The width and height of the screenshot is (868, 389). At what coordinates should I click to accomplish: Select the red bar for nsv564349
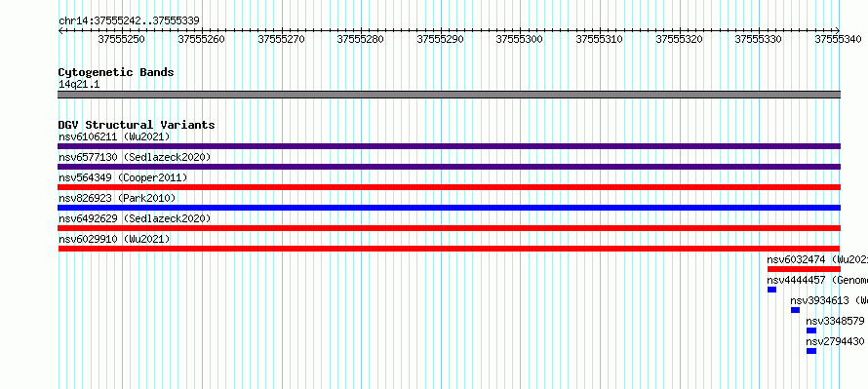coord(449,187)
